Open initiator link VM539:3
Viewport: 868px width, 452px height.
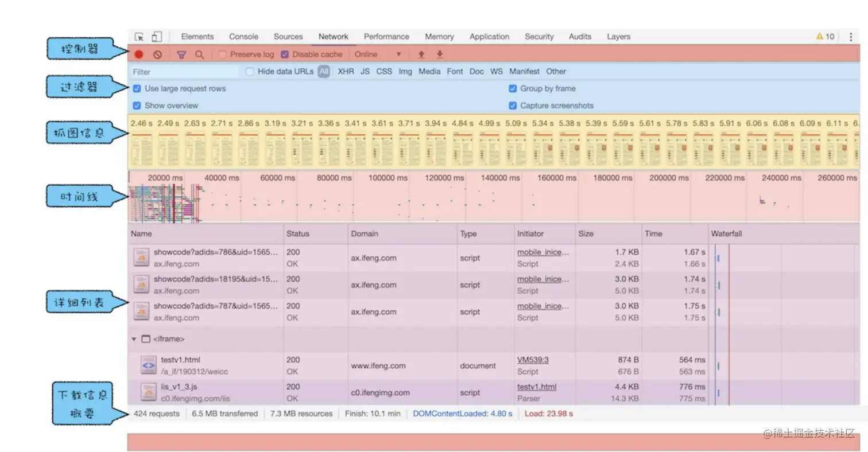533,360
